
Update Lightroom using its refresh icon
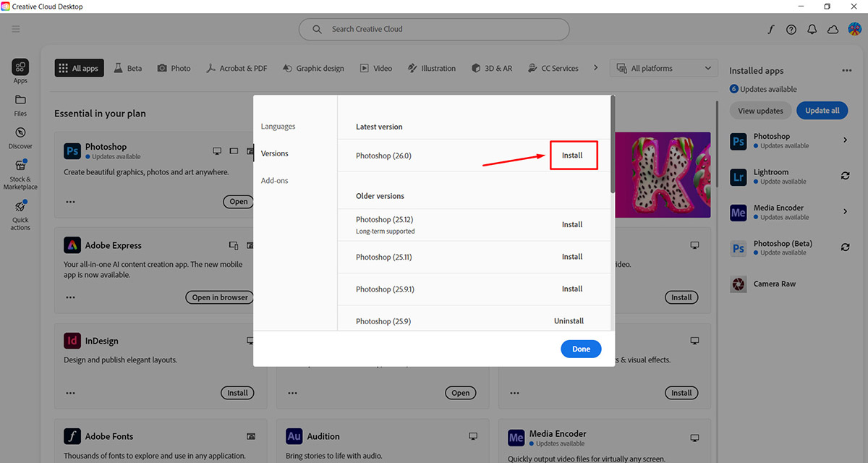coord(845,176)
